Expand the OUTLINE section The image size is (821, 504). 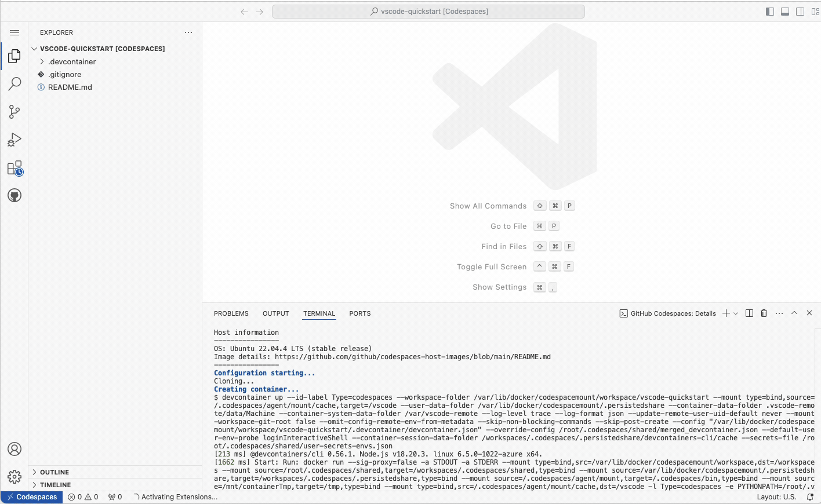(55, 472)
